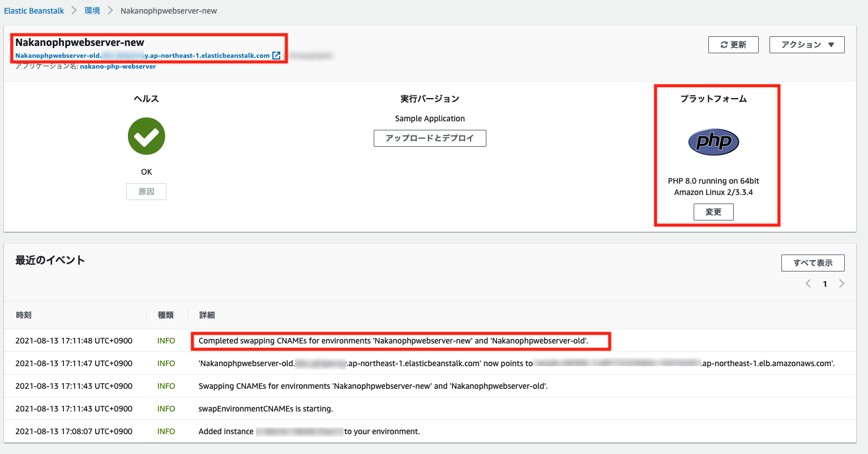
Task: Sort by the 時刻 column header
Action: [24, 315]
